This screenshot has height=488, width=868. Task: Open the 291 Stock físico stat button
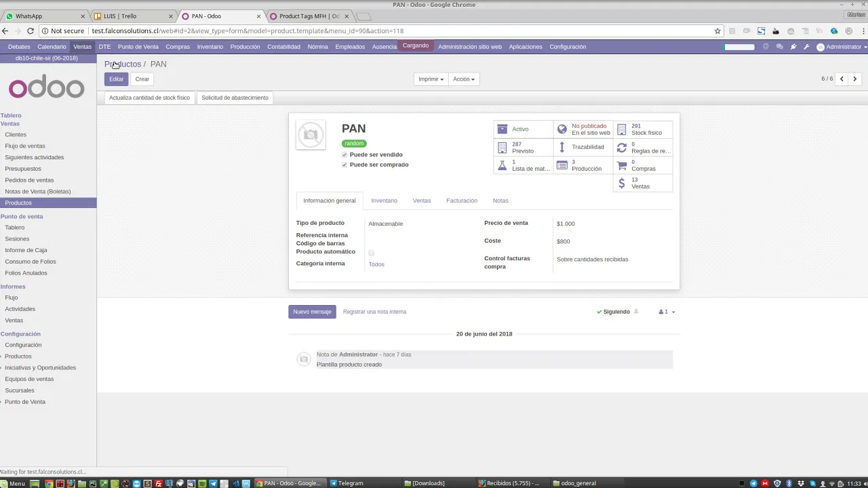tap(643, 129)
